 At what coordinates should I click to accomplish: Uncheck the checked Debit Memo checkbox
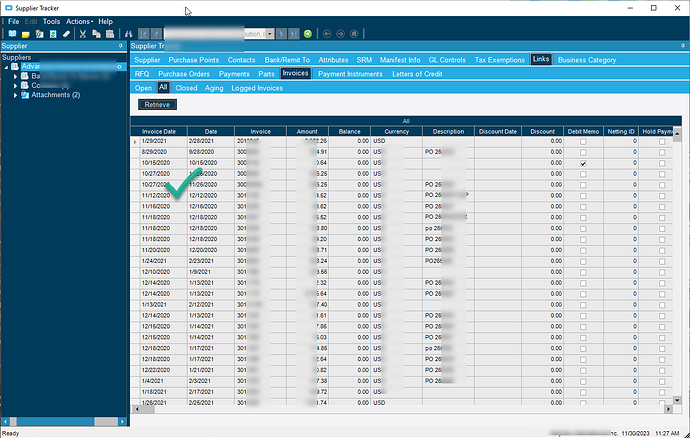tap(582, 162)
